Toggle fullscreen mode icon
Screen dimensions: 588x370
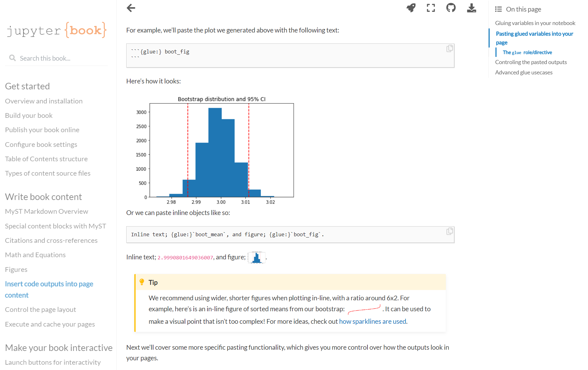coord(431,8)
